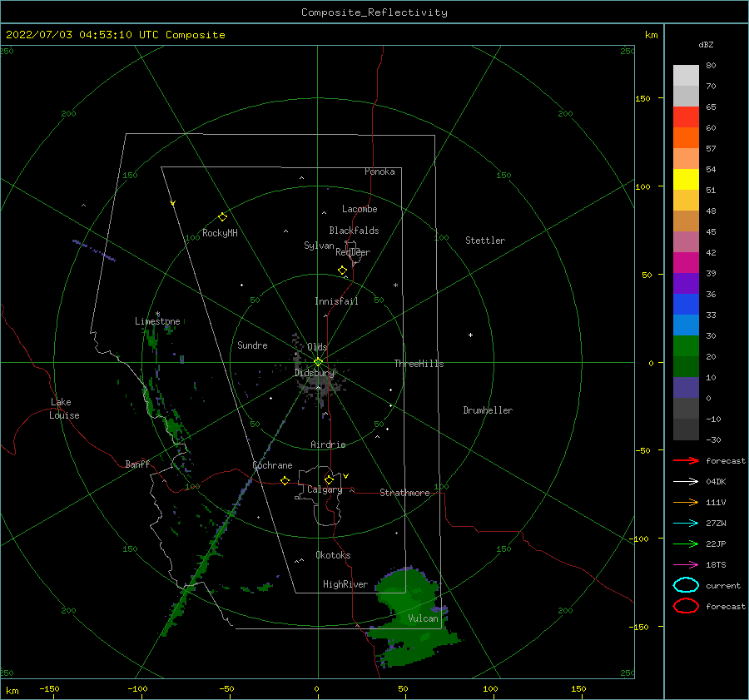Click the ThreeHills town label
Image resolution: width=749 pixels, height=700 pixels.
pyautogui.click(x=419, y=364)
